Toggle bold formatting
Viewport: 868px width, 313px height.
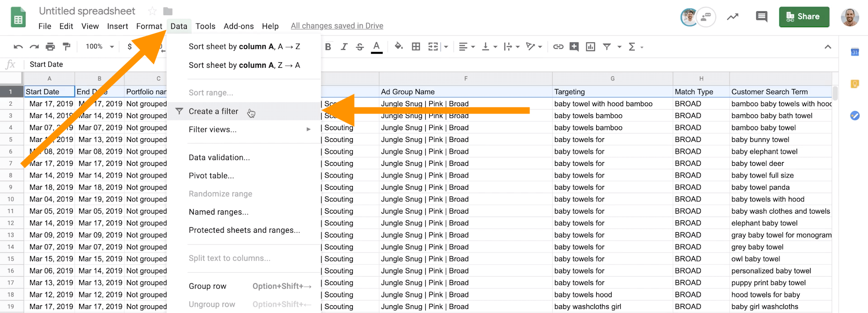click(328, 47)
